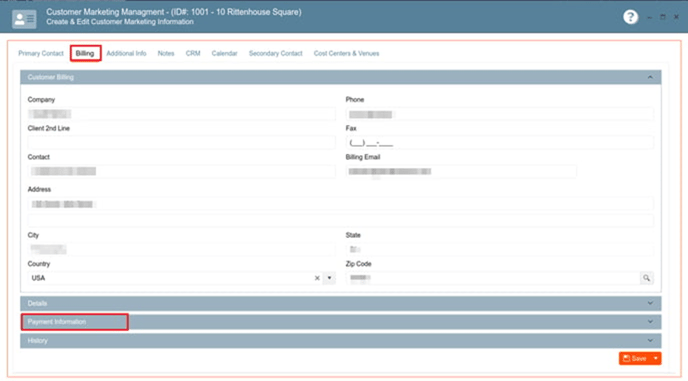Screen dimensions: 688x381
Task: Collapse the Customer Billing section
Action: [650, 77]
